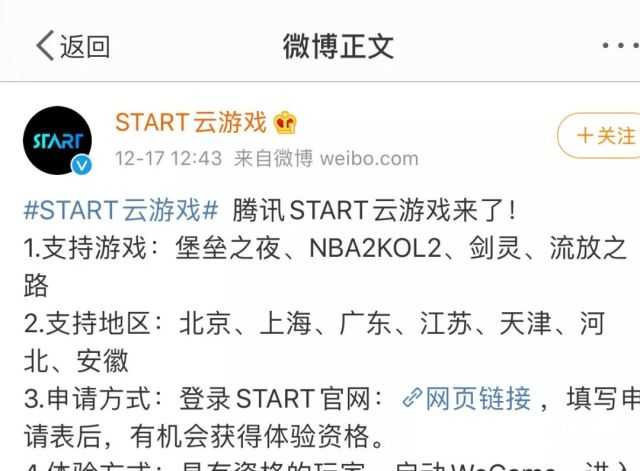
Task: Tap the chain link icon
Action: pos(412,398)
